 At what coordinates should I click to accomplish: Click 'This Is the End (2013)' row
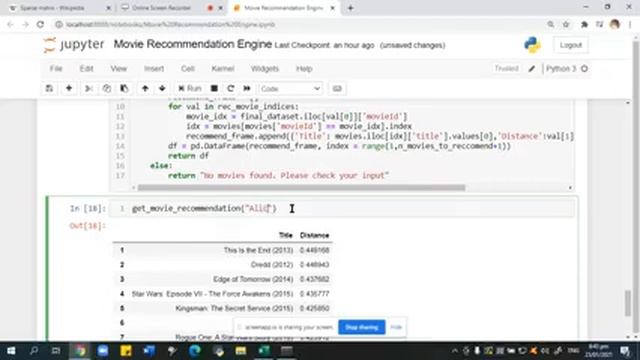pos(222,250)
